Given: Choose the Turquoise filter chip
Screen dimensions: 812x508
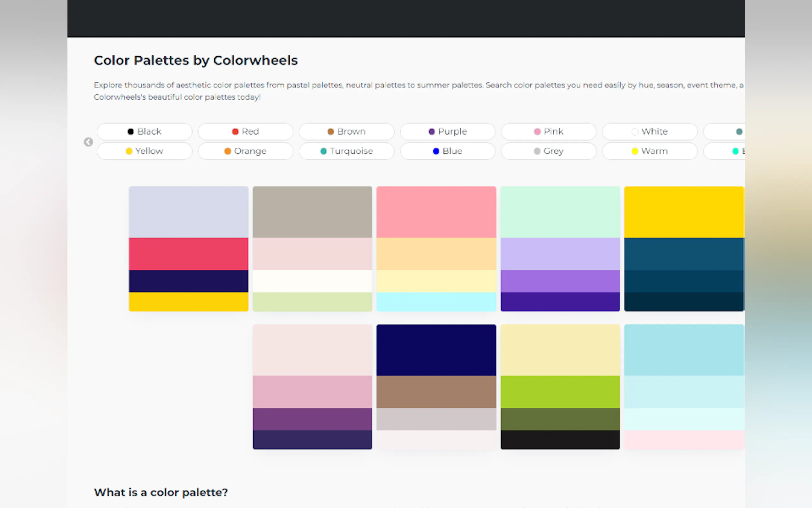Looking at the screenshot, I should 347,151.
